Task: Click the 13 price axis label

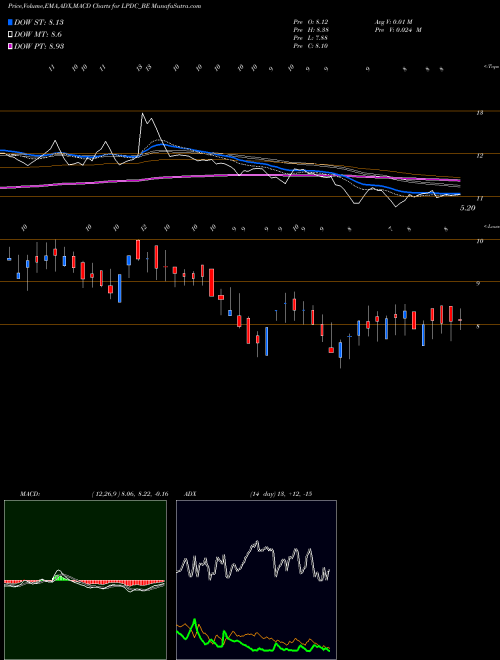Action: [x=480, y=113]
